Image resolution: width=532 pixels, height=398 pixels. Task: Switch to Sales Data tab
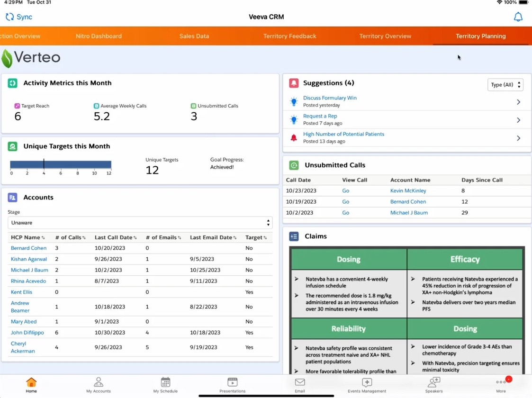coord(194,36)
